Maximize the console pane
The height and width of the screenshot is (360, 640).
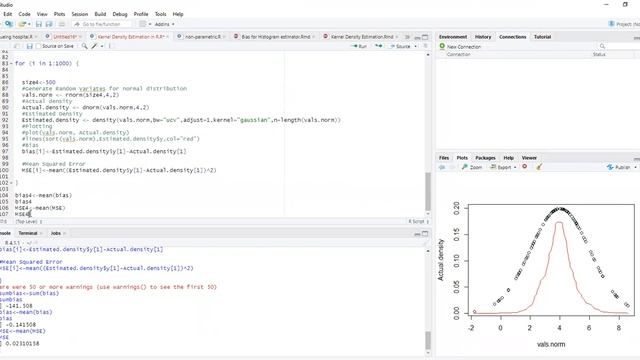pyautogui.click(x=425, y=233)
